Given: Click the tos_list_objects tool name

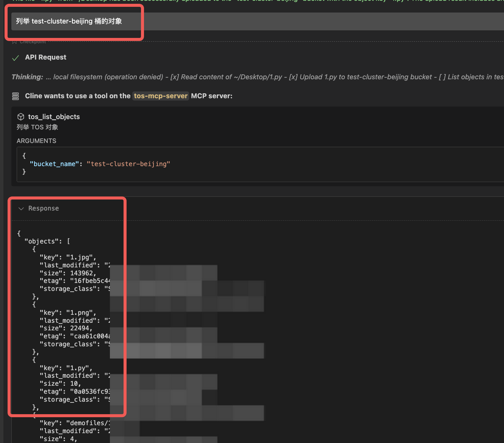Looking at the screenshot, I should pyautogui.click(x=54, y=117).
